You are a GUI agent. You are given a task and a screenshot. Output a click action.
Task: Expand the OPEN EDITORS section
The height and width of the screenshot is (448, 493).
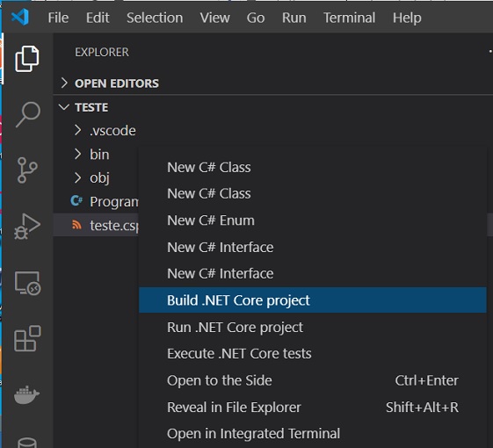[x=64, y=83]
